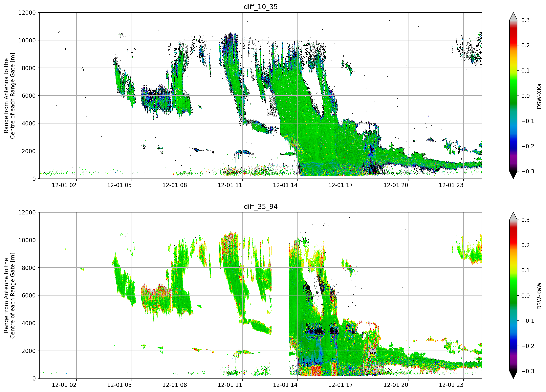Click the −0.1 tick on DSW-XKa colorbar
546x392 pixels.
coord(528,121)
